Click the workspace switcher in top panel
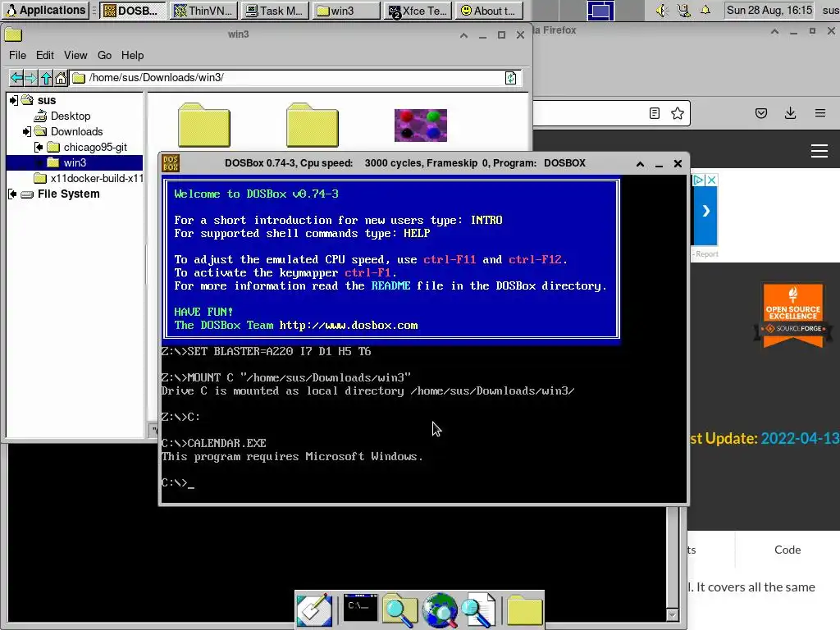The width and height of the screenshot is (840, 630). coord(600,11)
